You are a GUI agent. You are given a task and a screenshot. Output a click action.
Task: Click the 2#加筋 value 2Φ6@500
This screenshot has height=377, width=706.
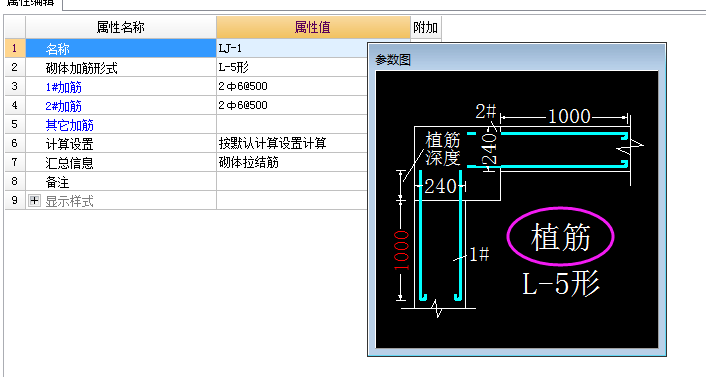pos(243,105)
